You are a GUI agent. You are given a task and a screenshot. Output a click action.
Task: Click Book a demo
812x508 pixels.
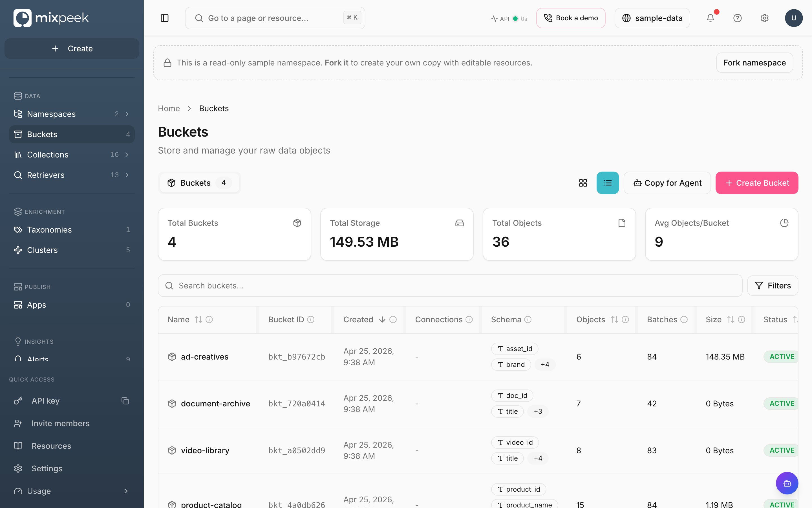pyautogui.click(x=571, y=18)
